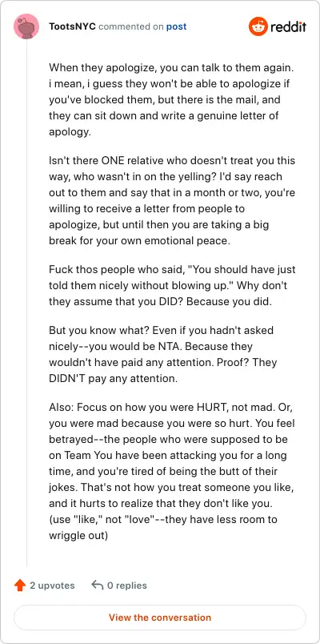Click the pink Snoo avatar of TootsNYC
This screenshot has height=644, width=320.
click(x=26, y=26)
